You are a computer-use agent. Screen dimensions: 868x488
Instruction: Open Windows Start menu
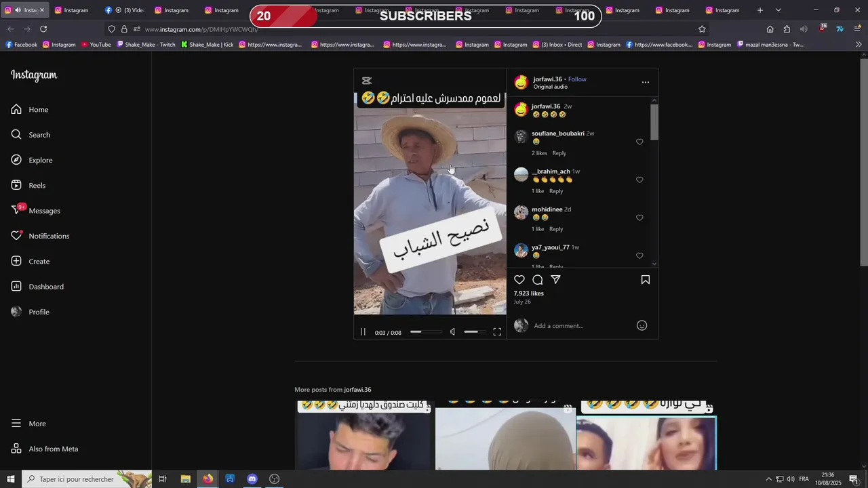(x=11, y=479)
